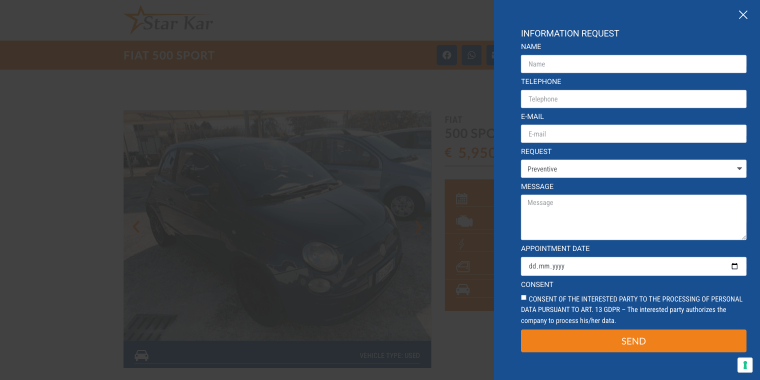Close the information request panel

click(743, 15)
